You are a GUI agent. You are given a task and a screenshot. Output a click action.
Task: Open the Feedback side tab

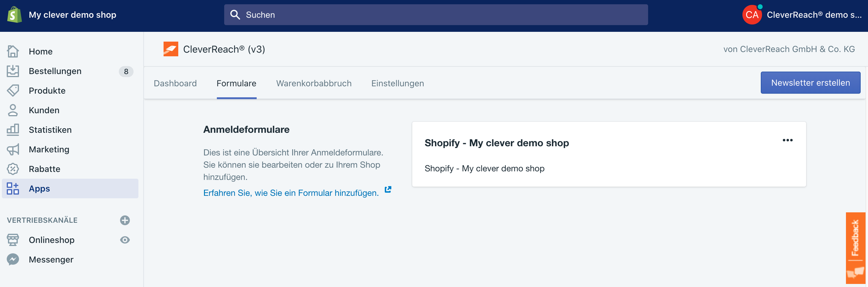click(x=855, y=248)
